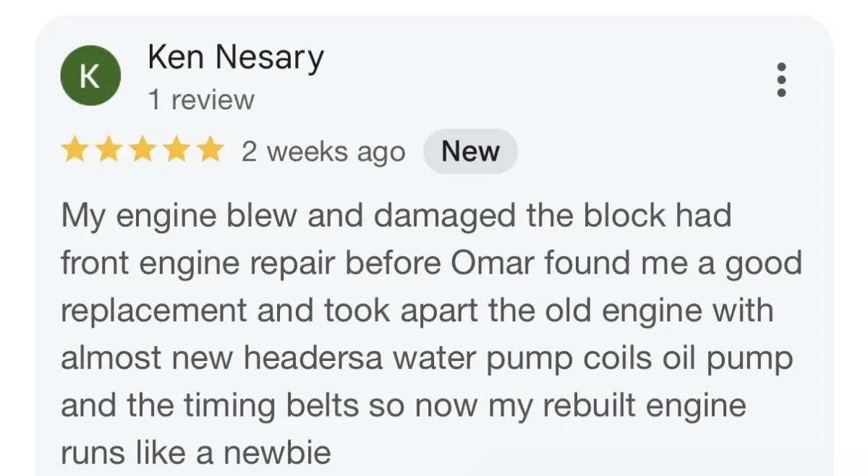The width and height of the screenshot is (868, 476).
Task: Open Ken Nesary's reviewer profile name
Action: click(x=236, y=57)
